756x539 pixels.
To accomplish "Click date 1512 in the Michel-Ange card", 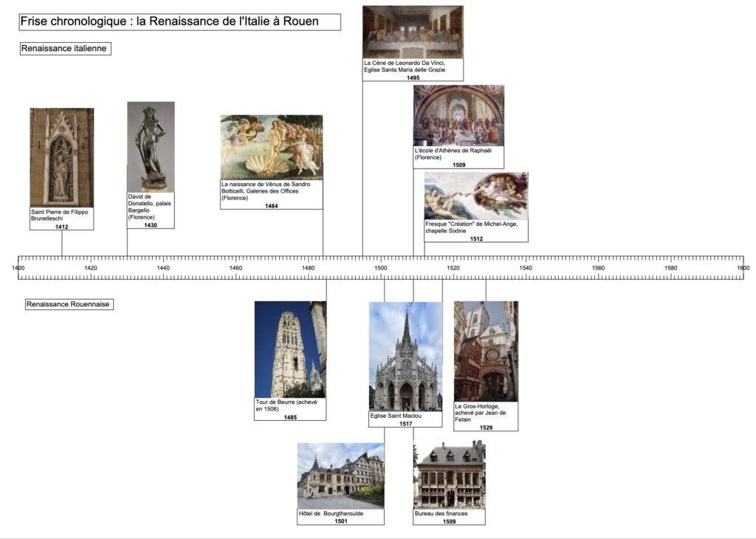I will tap(476, 238).
